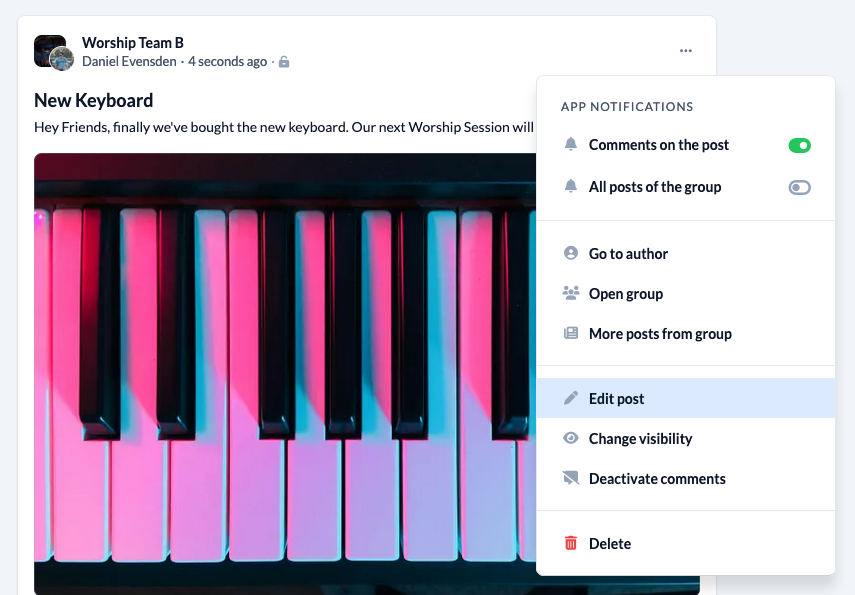Open the Worship Team B group link
This screenshot has height=595, width=855.
(133, 43)
